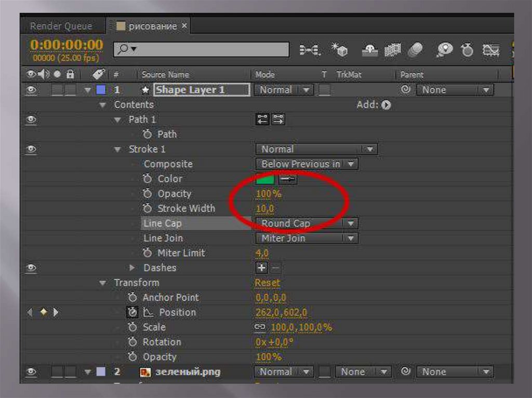This screenshot has width=532, height=398.
Task: Open the green stroke color swatch
Action: (x=264, y=179)
